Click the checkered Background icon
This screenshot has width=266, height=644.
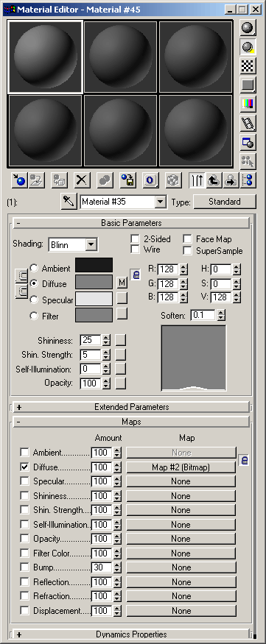[248, 66]
